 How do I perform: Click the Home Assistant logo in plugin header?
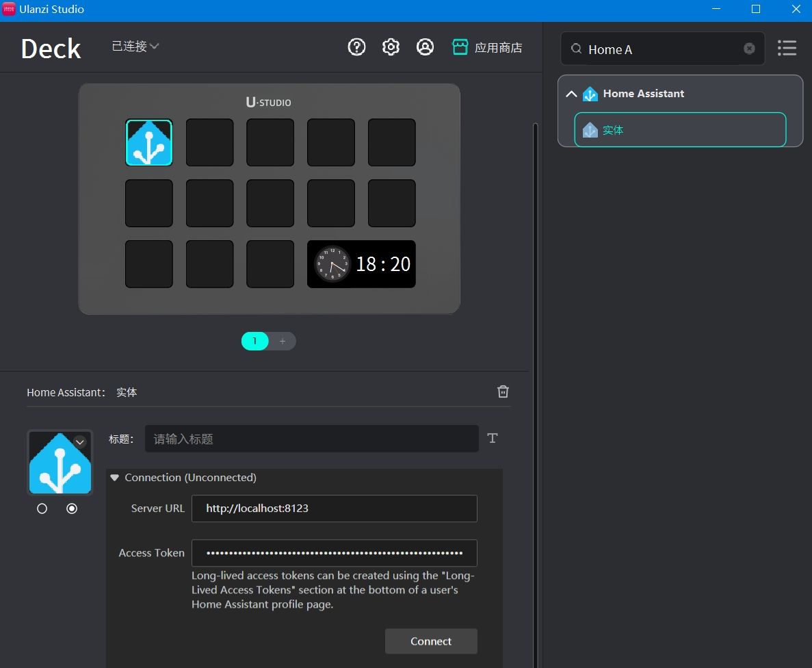pyautogui.click(x=590, y=94)
